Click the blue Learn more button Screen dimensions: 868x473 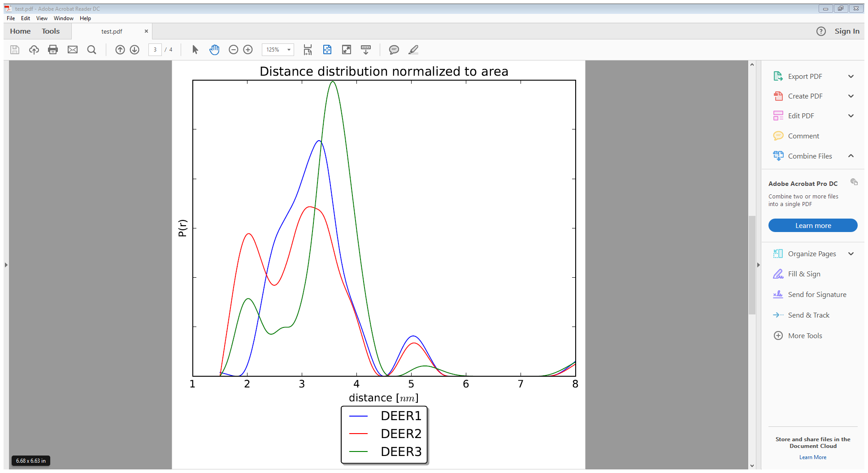click(812, 225)
